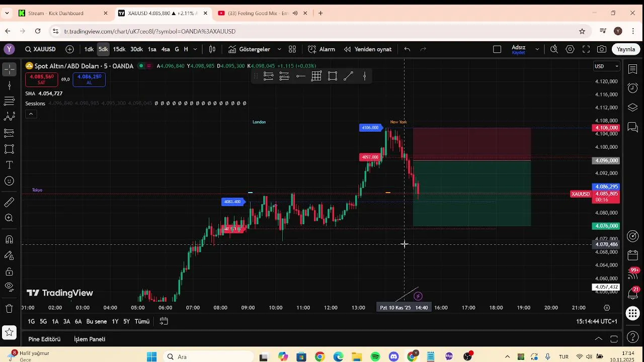This screenshot has width=644, height=362.
Task: Open the trend line drawing tools
Action: coord(9,85)
